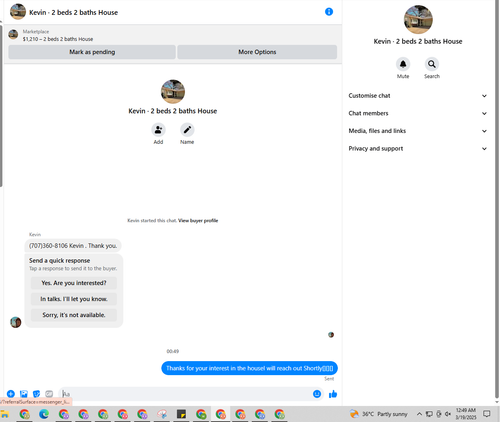
Task: Click the right panel scrollbar
Action: coord(497,200)
